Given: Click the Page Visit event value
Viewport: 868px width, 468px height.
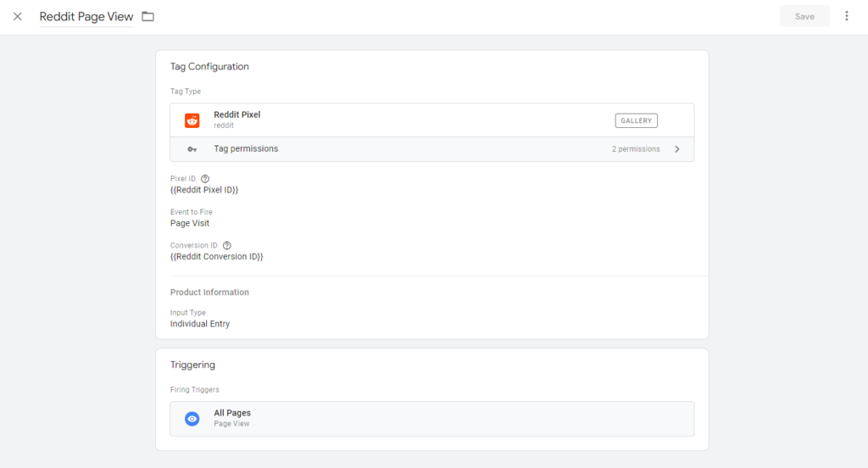Looking at the screenshot, I should click(190, 223).
